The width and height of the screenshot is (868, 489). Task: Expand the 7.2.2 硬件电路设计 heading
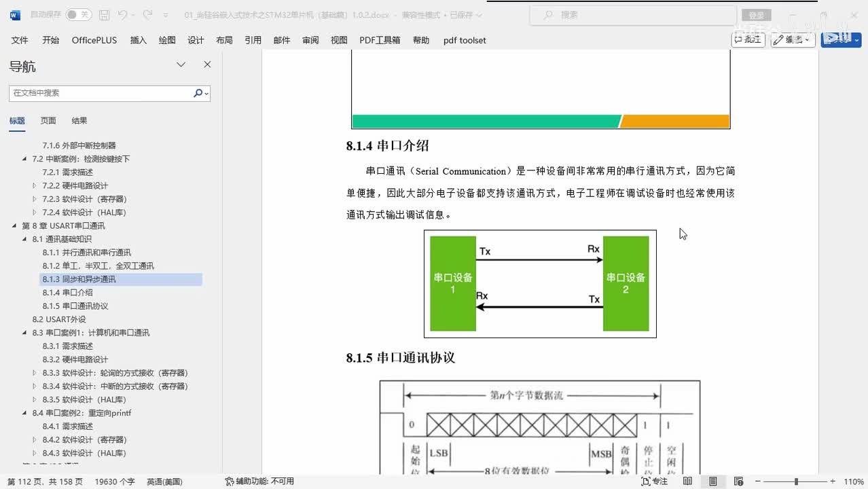pos(35,185)
